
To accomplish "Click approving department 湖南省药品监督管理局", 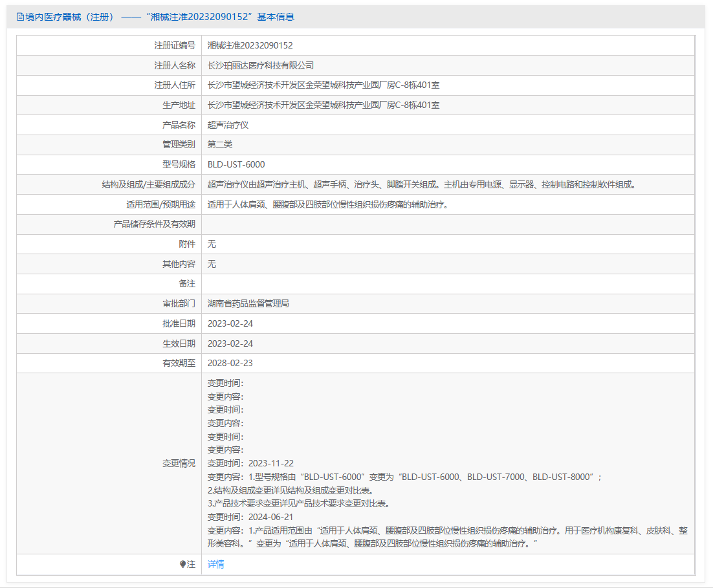I will click(248, 303).
